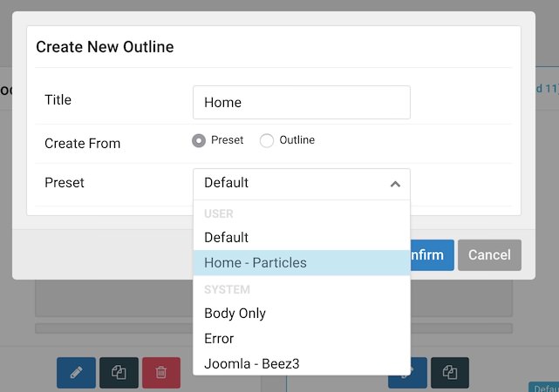Click the Create From label
The image size is (559, 392).
(x=83, y=143)
